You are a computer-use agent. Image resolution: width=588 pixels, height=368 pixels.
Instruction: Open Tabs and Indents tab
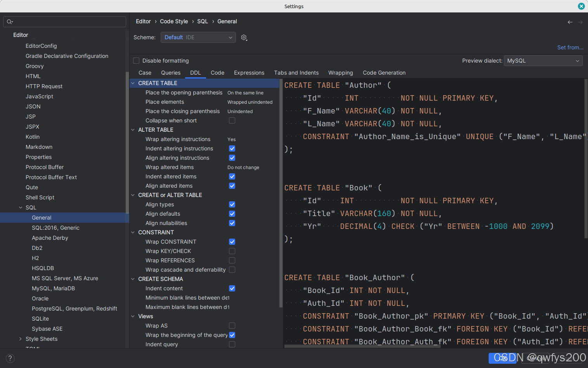296,73
